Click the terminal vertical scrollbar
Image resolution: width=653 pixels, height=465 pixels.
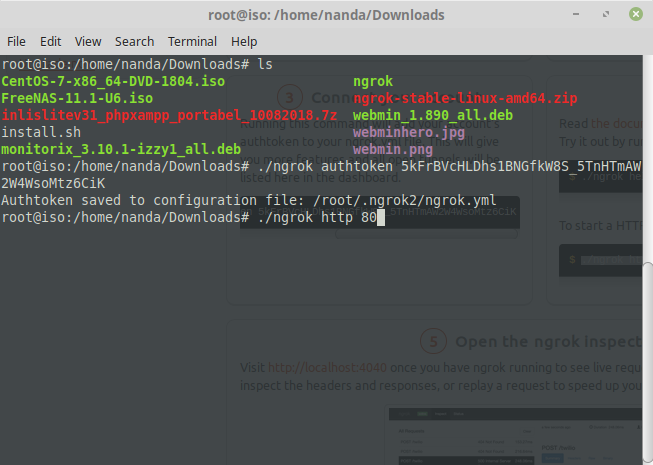point(648,364)
